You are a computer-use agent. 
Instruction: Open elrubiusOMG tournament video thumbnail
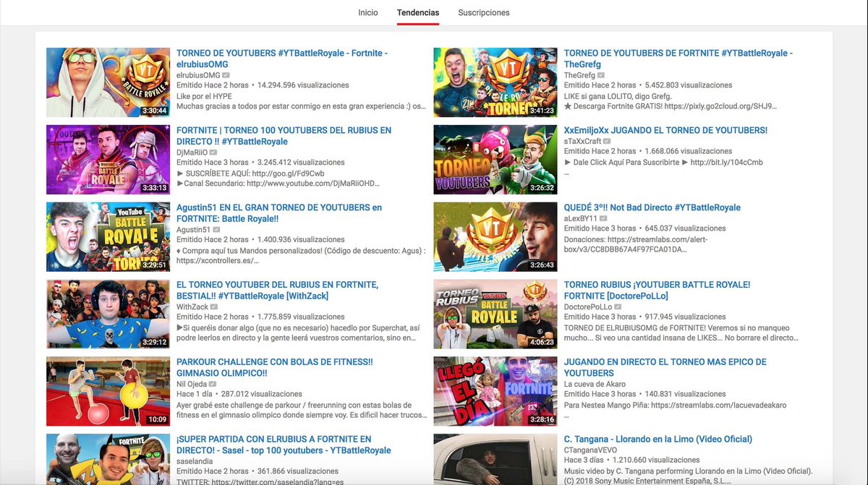109,82
